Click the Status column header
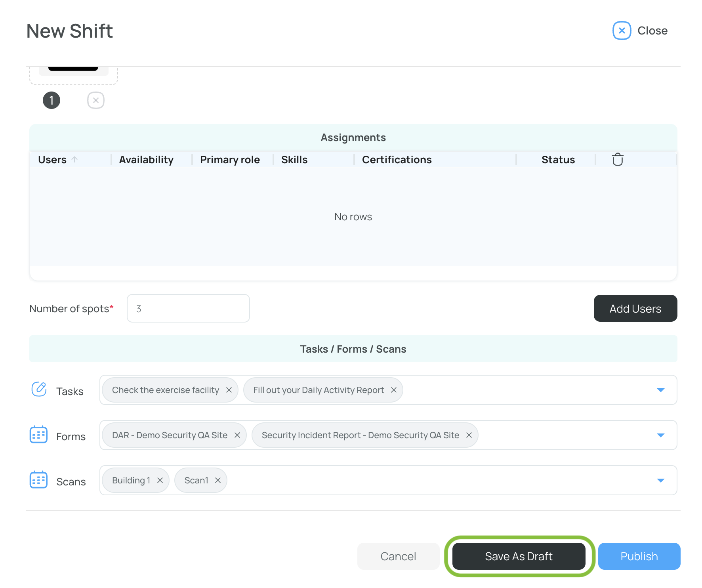The image size is (702, 588). tap(558, 160)
